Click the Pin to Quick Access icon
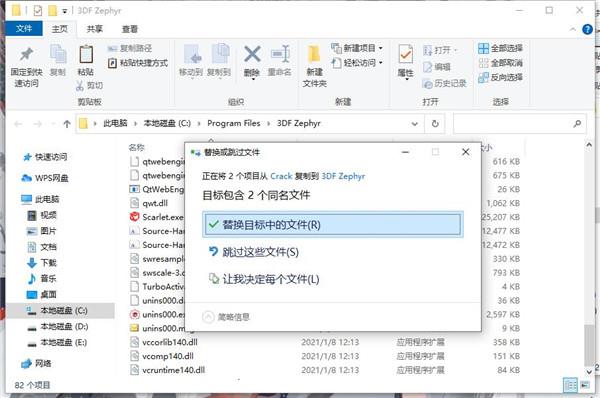The width and height of the screenshot is (600, 398). (26, 55)
